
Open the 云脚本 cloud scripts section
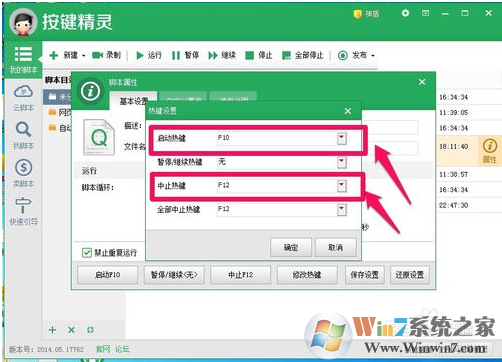tap(23, 98)
